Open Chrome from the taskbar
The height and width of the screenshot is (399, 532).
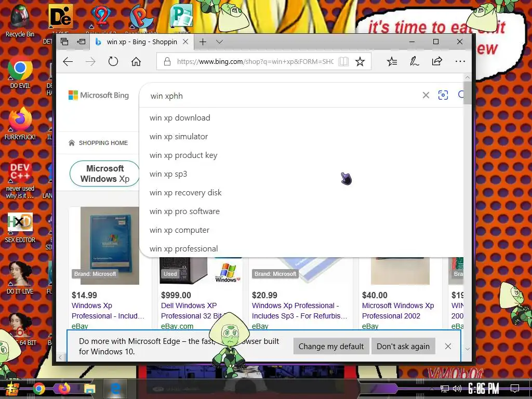38,389
